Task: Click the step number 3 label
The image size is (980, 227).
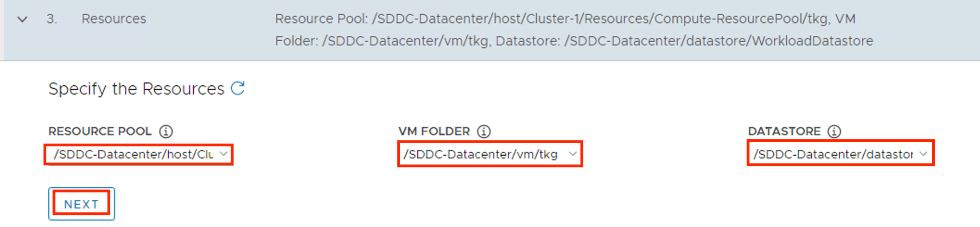Action: [x=51, y=19]
